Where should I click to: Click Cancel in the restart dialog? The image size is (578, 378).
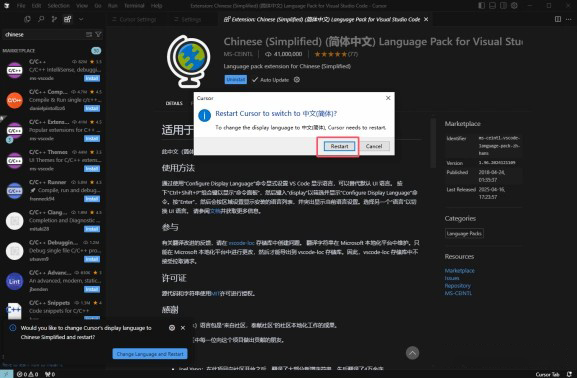pos(374,146)
